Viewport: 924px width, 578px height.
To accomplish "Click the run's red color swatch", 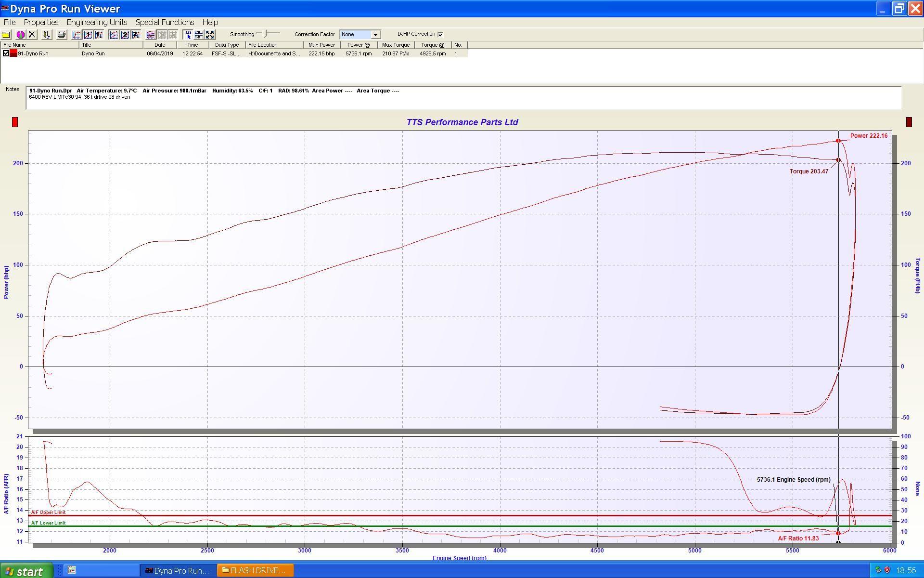I will point(13,53).
